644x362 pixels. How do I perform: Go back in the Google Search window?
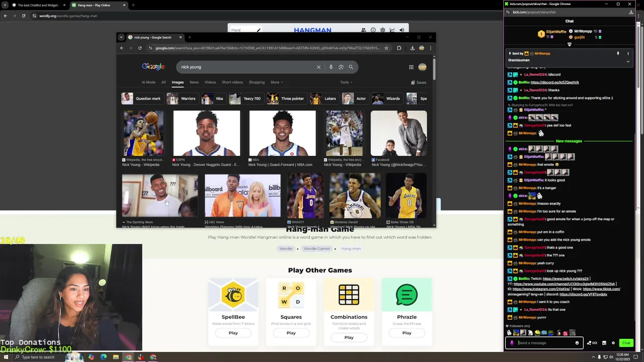(122, 48)
